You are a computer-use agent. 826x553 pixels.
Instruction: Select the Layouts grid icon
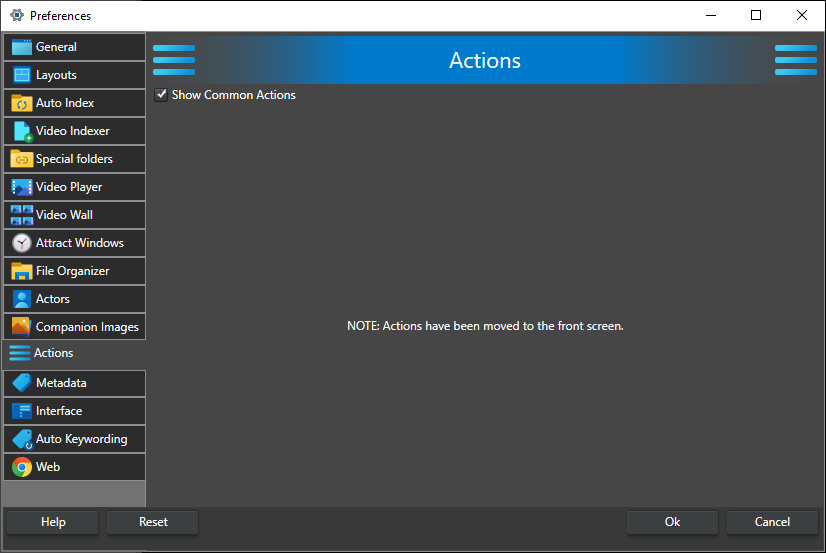[x=21, y=75]
